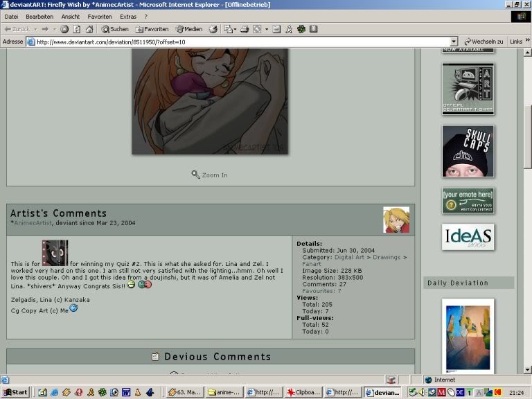Open the Ansicht menu
The height and width of the screenshot is (399, 532).
click(70, 17)
